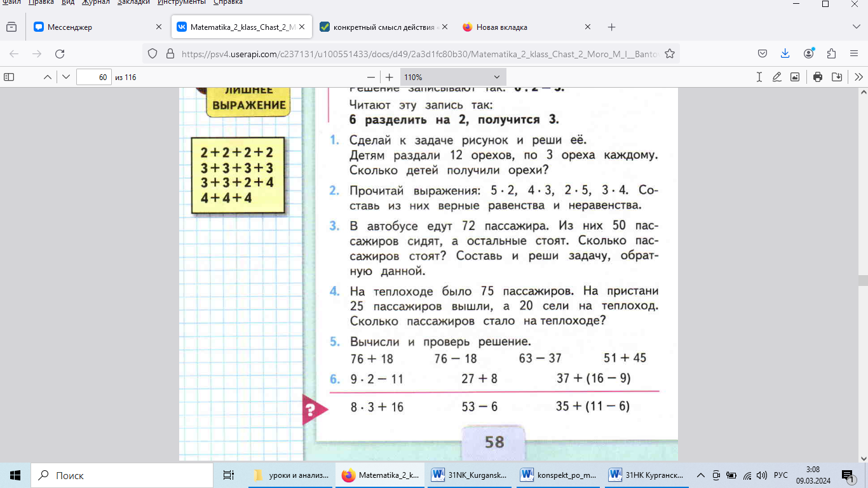Close the Новая вкладка tab
The width and height of the screenshot is (868, 488).
(x=588, y=27)
